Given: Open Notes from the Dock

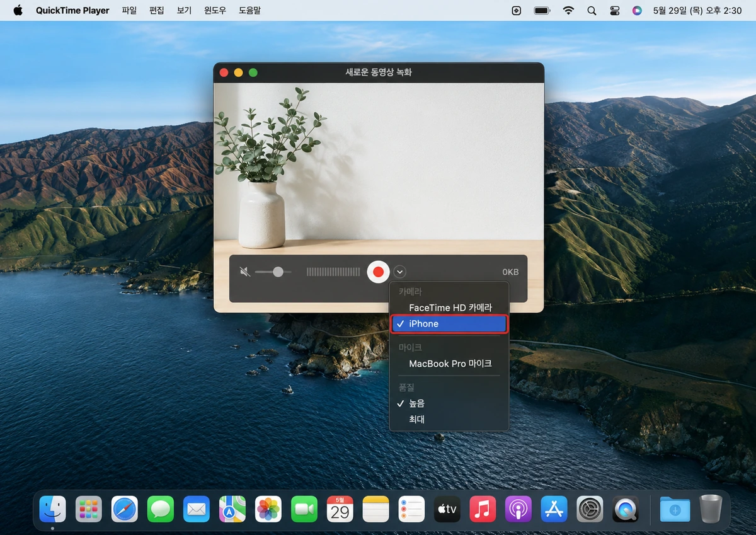Looking at the screenshot, I should tap(376, 509).
